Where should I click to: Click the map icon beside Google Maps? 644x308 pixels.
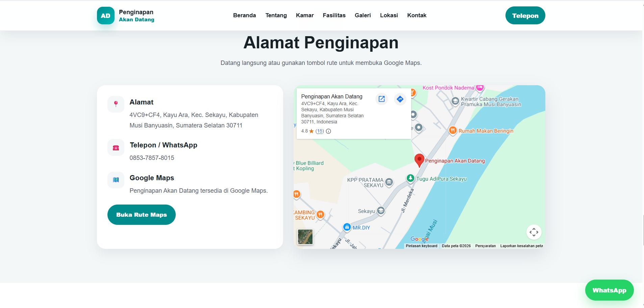tap(116, 180)
